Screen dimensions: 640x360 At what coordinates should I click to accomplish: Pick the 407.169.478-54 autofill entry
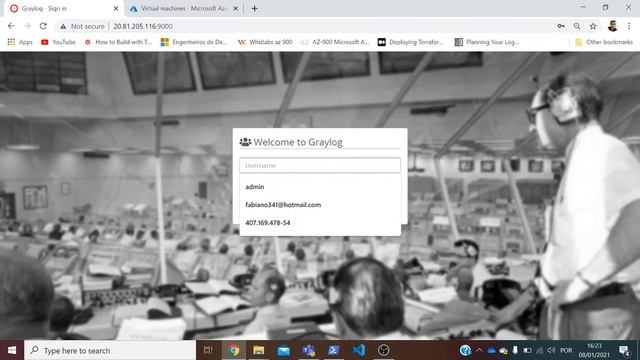point(320,222)
